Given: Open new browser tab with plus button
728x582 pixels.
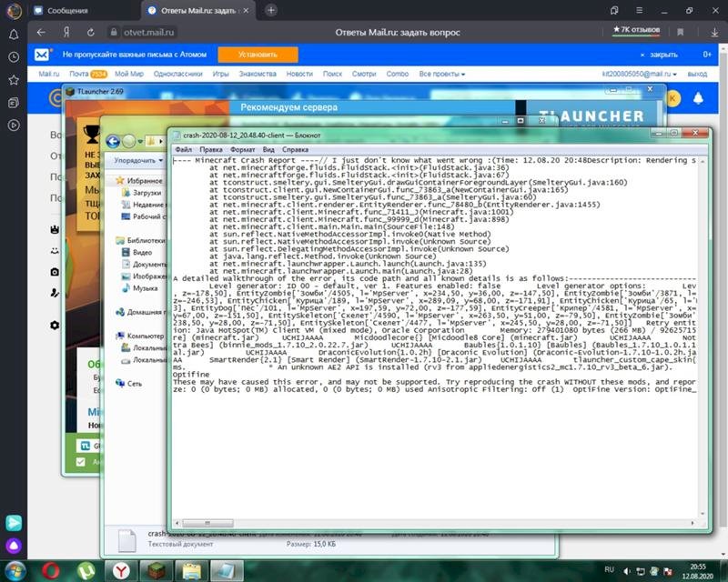Looking at the screenshot, I should 271,11.
